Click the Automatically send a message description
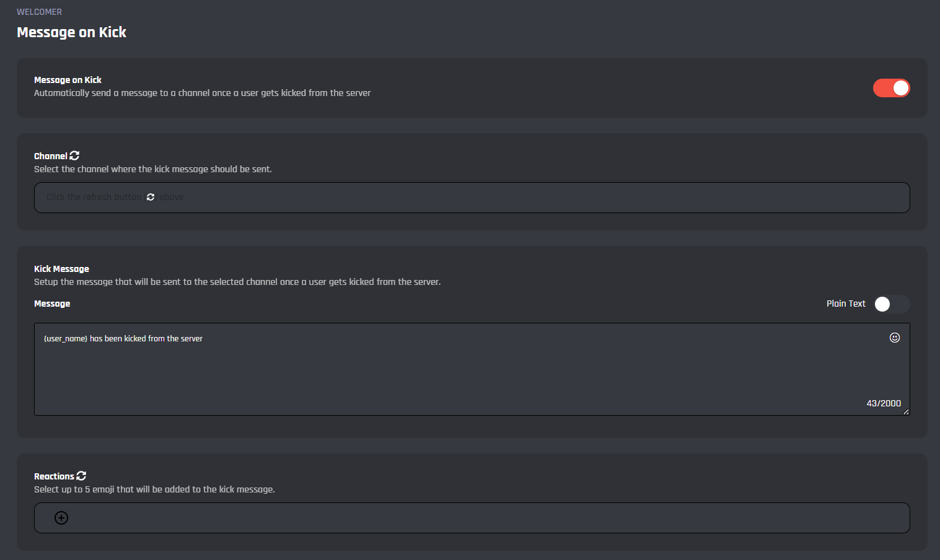The height and width of the screenshot is (560, 940). pyautogui.click(x=202, y=93)
